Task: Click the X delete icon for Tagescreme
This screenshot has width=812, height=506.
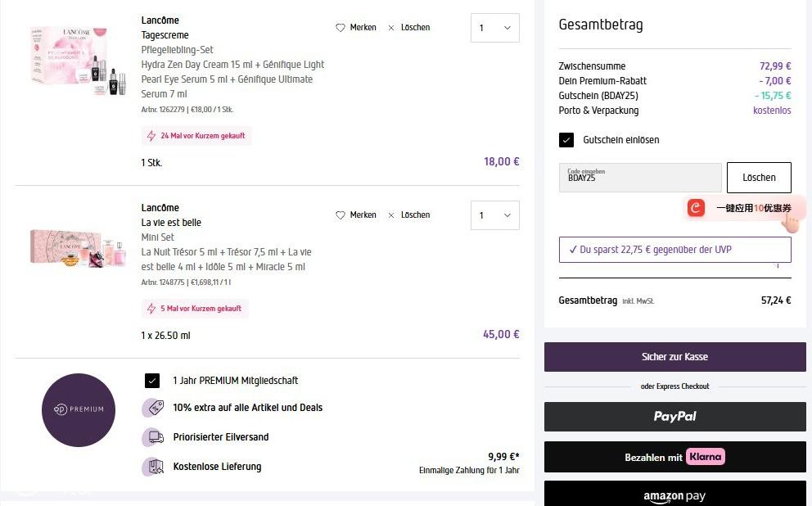Action: [391, 28]
